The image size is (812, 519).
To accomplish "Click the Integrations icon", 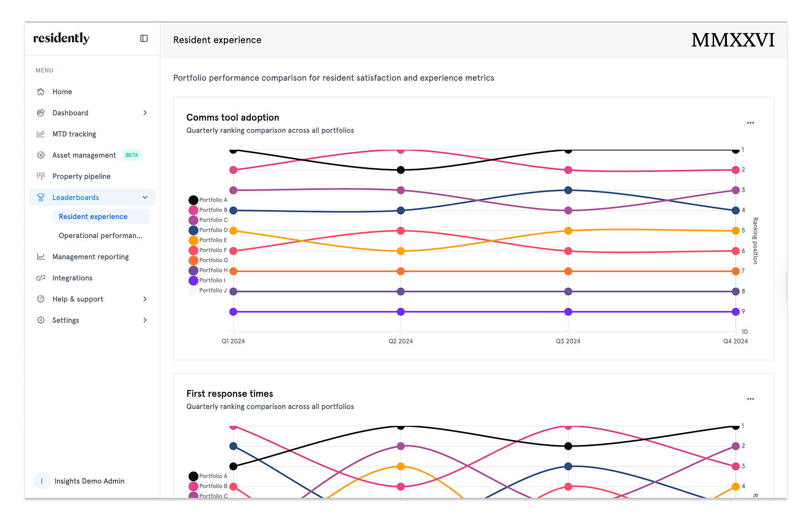I will pyautogui.click(x=41, y=278).
